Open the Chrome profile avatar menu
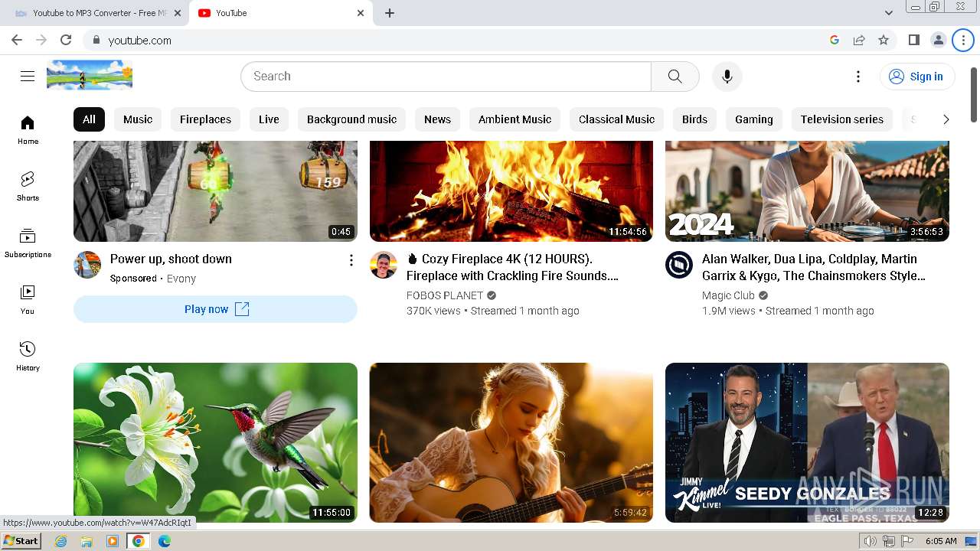 point(938,40)
